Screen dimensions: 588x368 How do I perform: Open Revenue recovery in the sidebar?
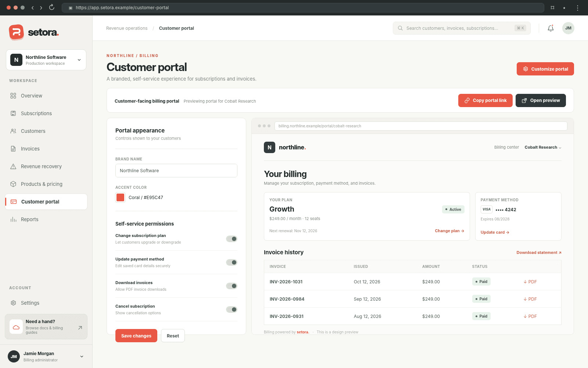point(46,166)
